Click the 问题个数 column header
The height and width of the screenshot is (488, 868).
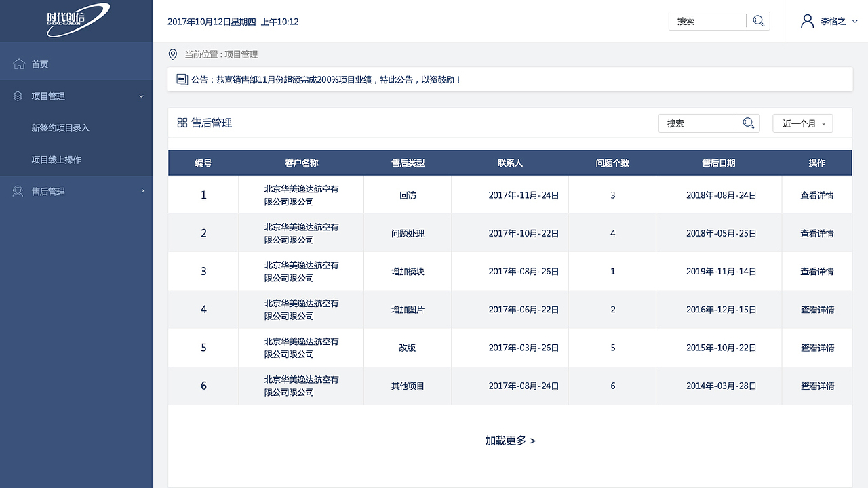click(x=612, y=163)
